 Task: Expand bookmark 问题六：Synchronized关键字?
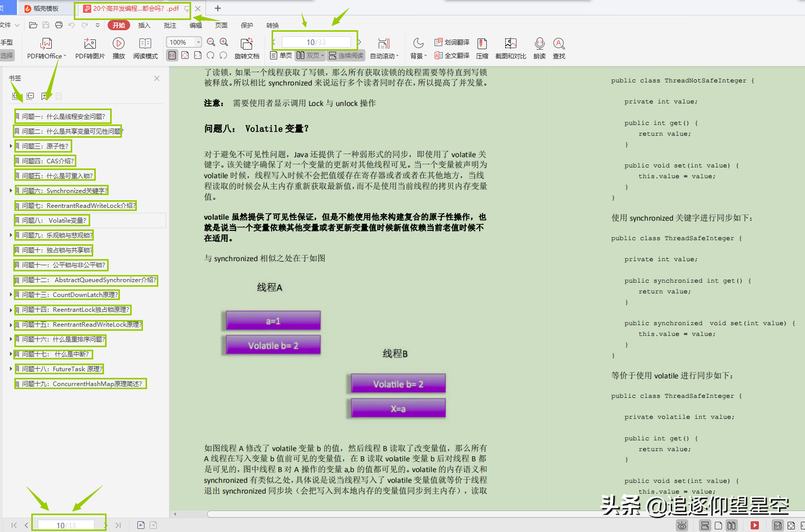[11, 190]
